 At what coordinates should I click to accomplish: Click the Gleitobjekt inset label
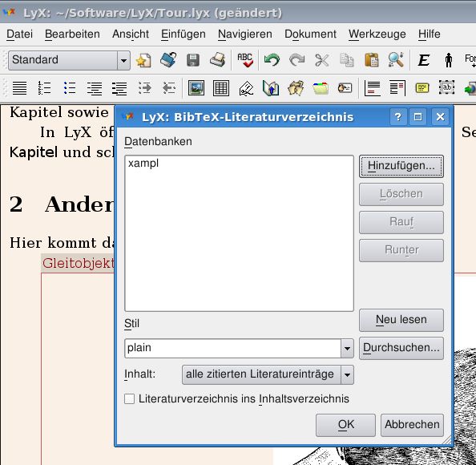78,263
